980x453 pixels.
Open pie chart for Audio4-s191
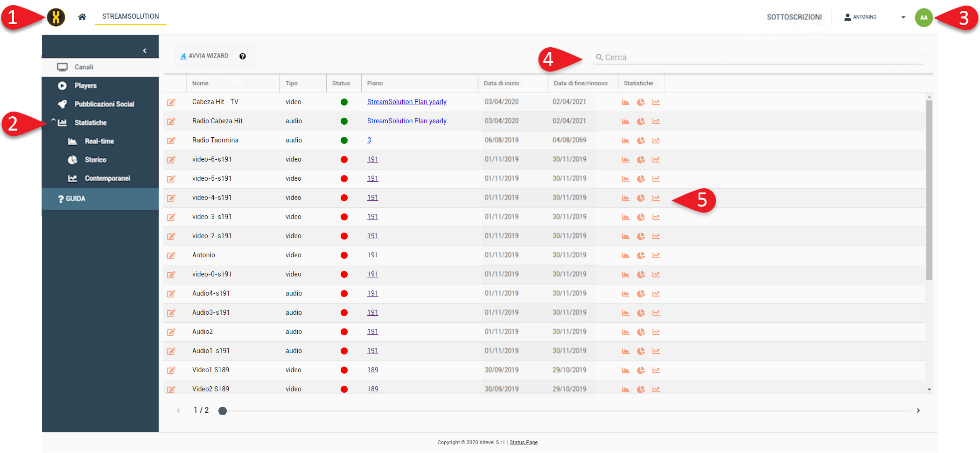641,294
